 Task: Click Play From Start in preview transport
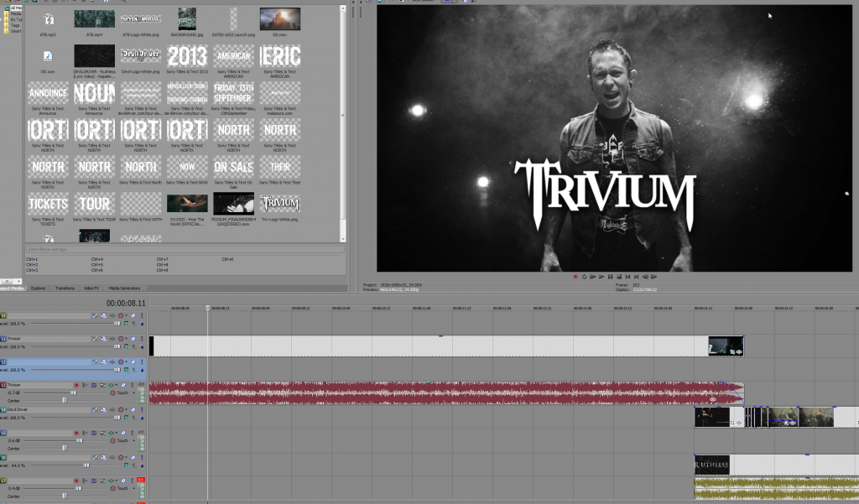593,277
